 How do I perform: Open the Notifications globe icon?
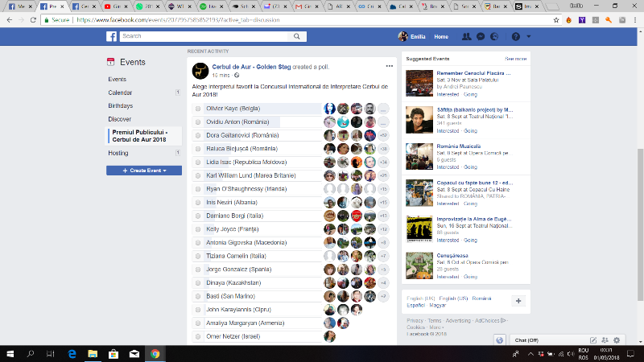[x=494, y=37]
